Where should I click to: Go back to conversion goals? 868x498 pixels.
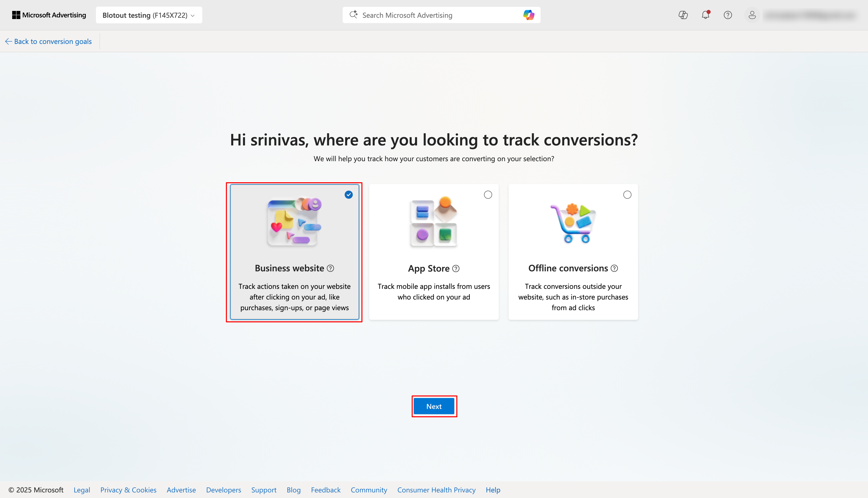pyautogui.click(x=48, y=41)
